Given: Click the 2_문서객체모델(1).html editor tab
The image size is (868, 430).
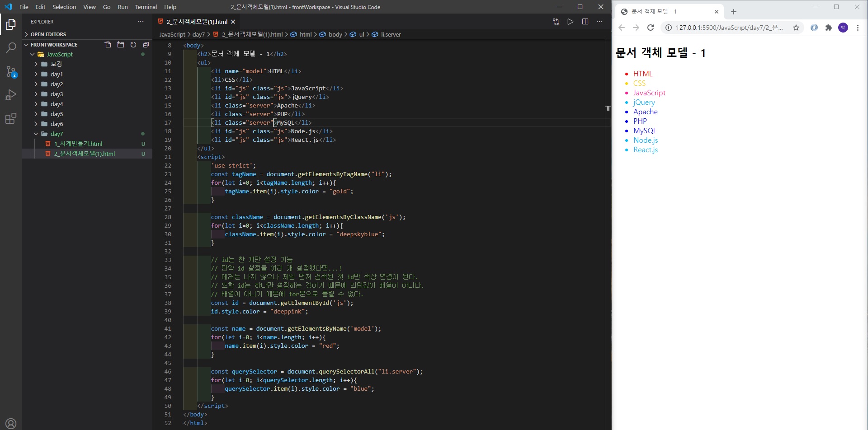Looking at the screenshot, I should 197,22.
